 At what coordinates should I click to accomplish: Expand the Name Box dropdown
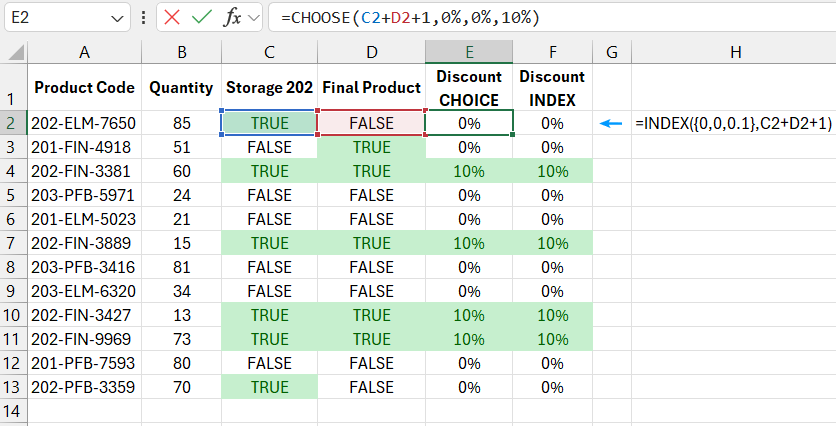(118, 17)
